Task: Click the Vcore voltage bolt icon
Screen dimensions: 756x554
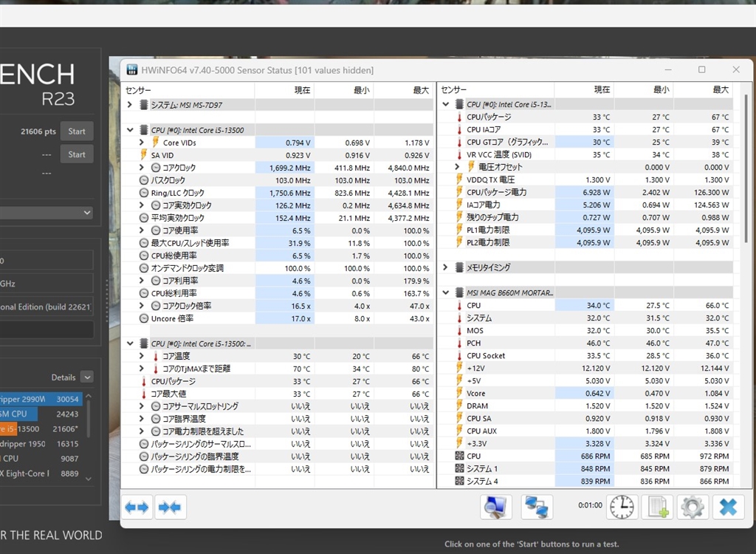Action: [x=459, y=393]
